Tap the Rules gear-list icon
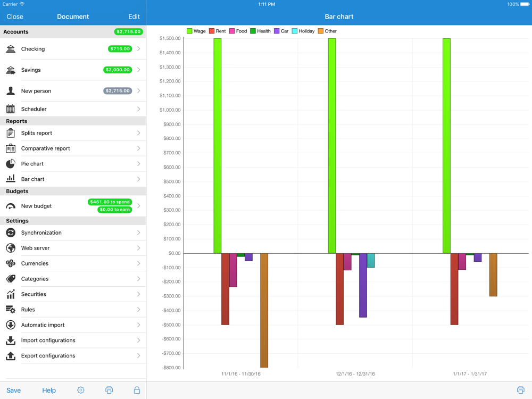The image size is (532, 399). (11, 310)
